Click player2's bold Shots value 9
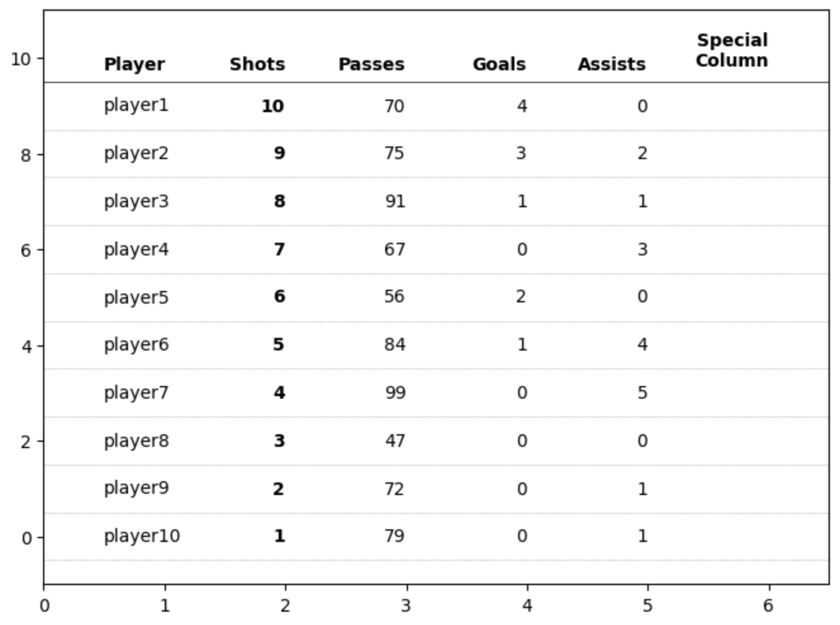The image size is (840, 625). coord(279,153)
